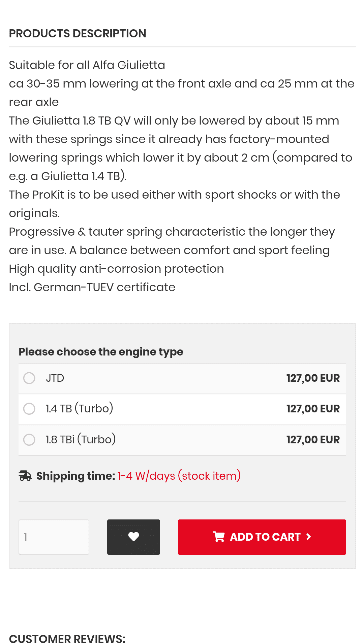The height and width of the screenshot is (644, 364).
Task: Click the 'Please choose the engine type' heading
Action: pos(101,352)
